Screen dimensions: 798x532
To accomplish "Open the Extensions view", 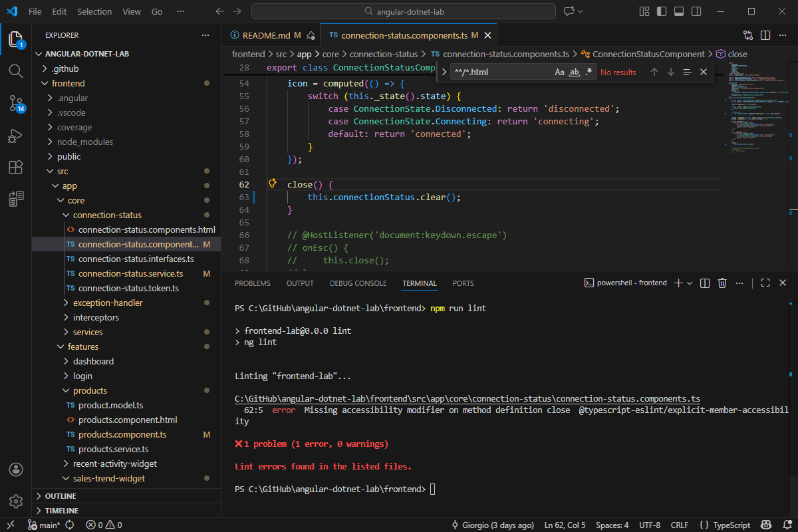I will [x=16, y=167].
